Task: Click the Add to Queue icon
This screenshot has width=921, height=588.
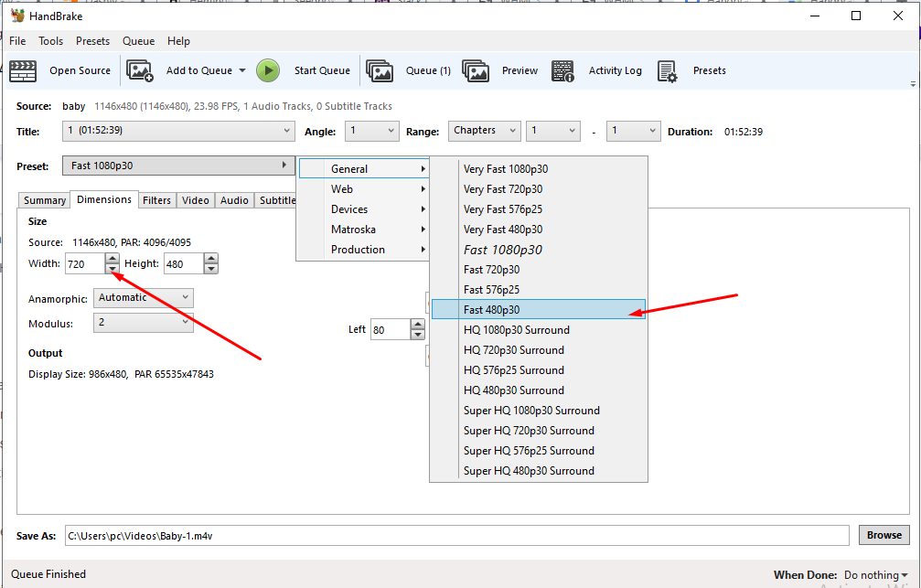Action: (x=140, y=71)
